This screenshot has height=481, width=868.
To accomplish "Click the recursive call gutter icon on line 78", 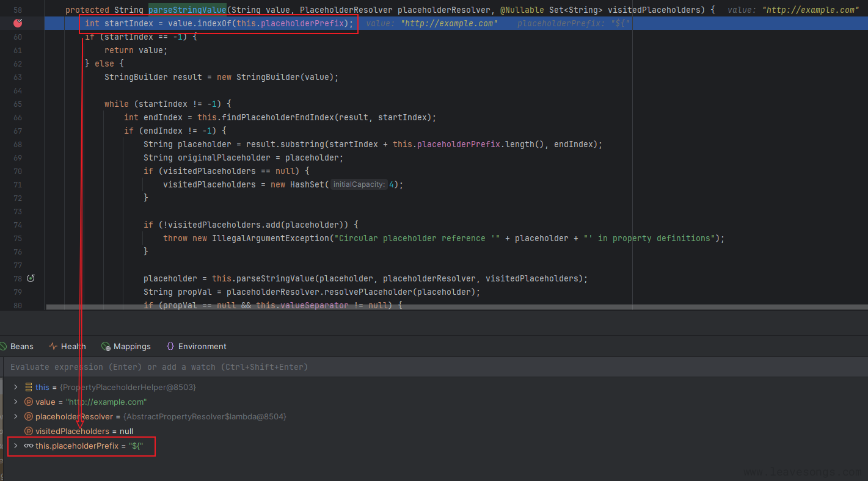I will click(31, 278).
